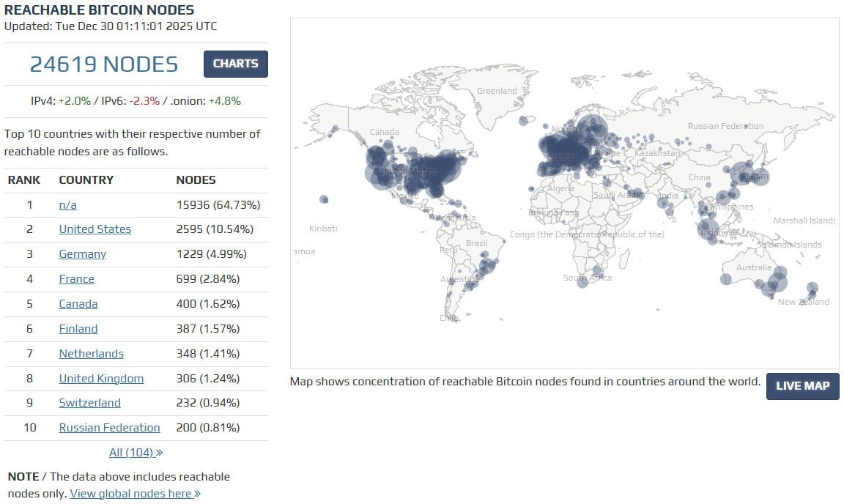Click the China label on the map

click(699, 177)
